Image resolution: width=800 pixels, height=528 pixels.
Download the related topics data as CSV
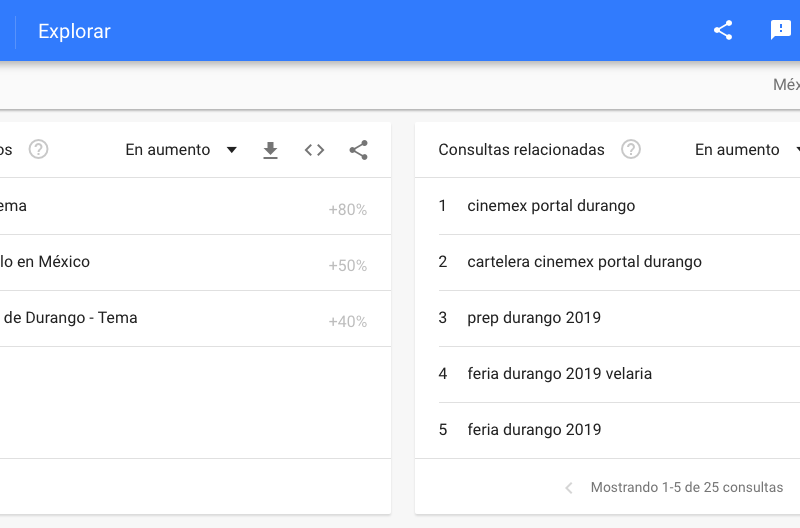[270, 150]
